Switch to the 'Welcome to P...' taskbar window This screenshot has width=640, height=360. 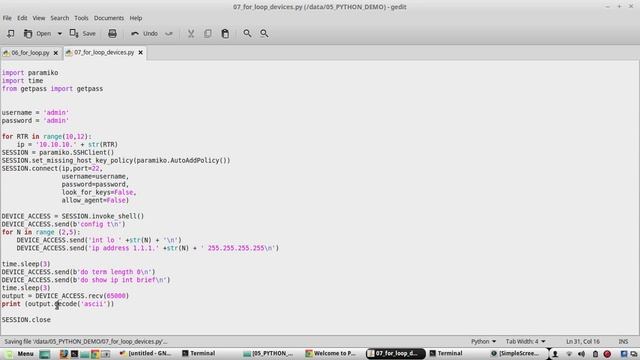coord(331,353)
